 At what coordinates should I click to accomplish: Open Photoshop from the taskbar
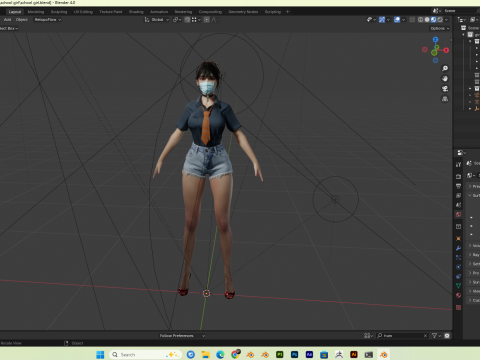pos(294,354)
